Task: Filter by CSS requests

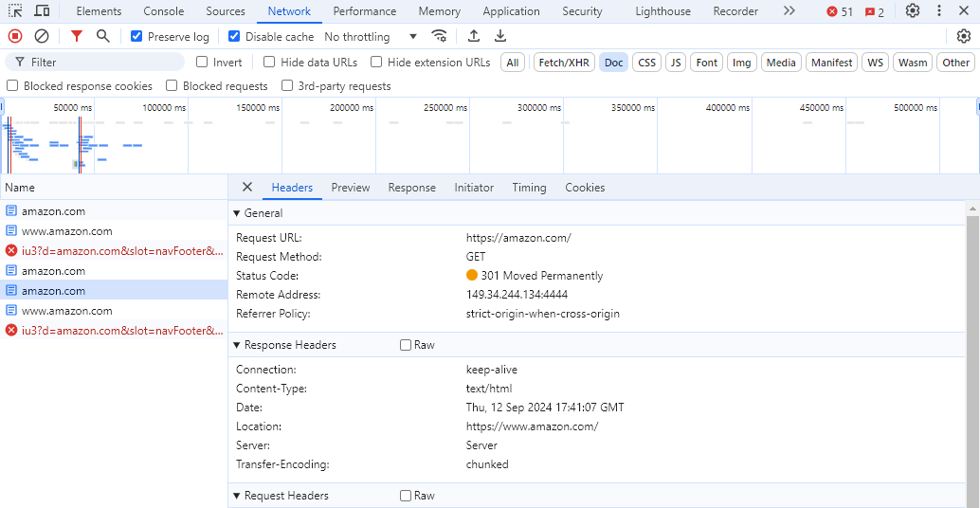Action: point(647,63)
